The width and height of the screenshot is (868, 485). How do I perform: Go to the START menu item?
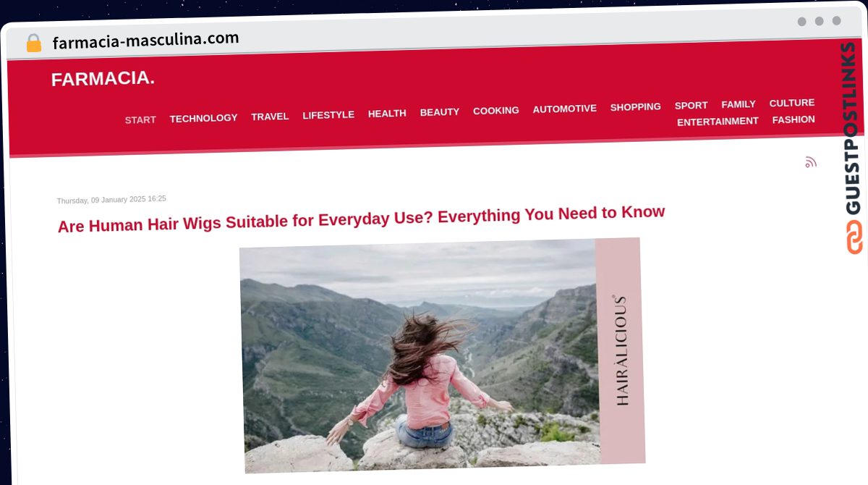[140, 119]
